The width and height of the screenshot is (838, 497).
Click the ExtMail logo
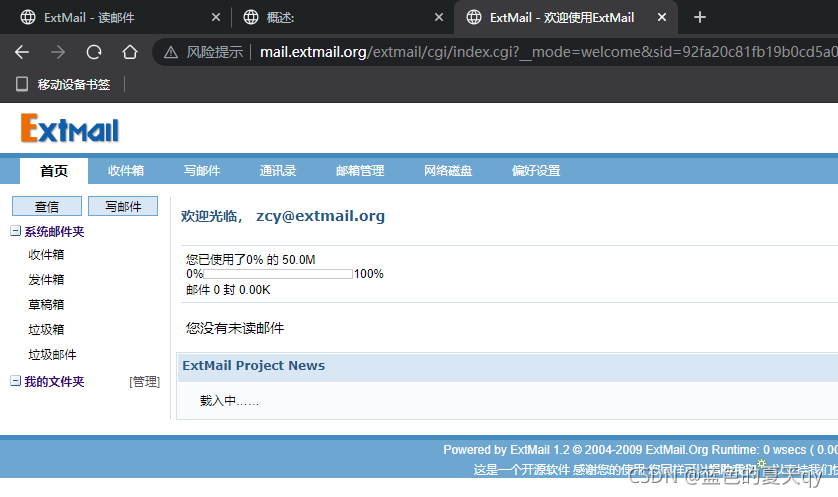tap(69, 128)
